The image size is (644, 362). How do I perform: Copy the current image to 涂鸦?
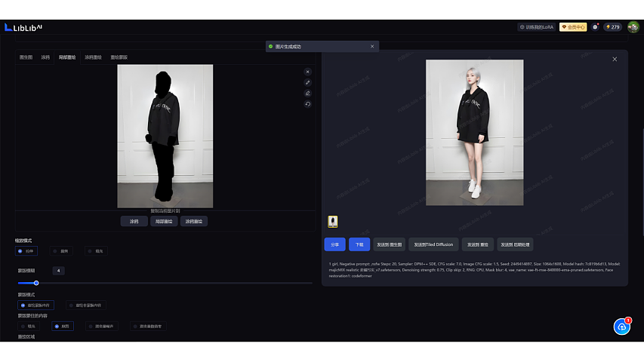(x=134, y=221)
